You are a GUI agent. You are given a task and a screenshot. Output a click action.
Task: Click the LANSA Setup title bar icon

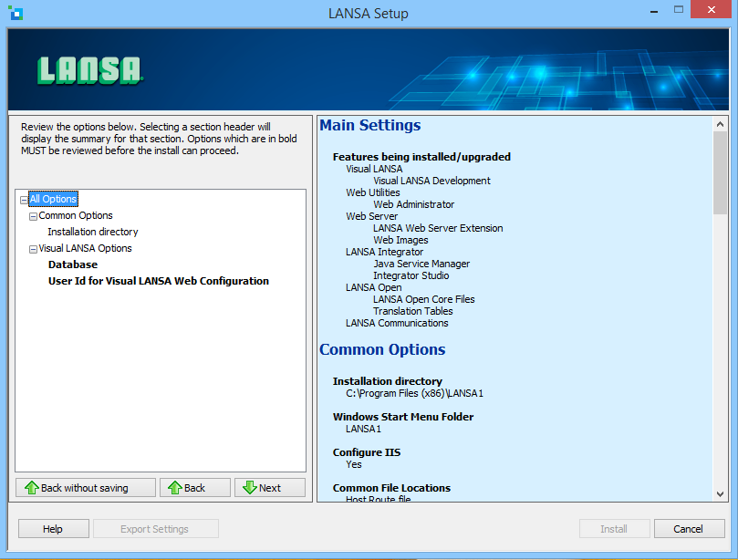click(x=16, y=13)
